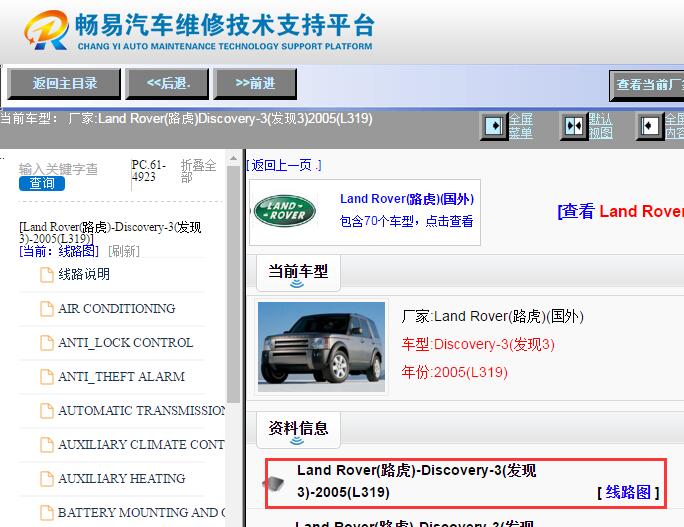The height and width of the screenshot is (527, 684).
Task: Click the page icon beside BATTERY MOUNTING
Action: pyautogui.click(x=47, y=513)
